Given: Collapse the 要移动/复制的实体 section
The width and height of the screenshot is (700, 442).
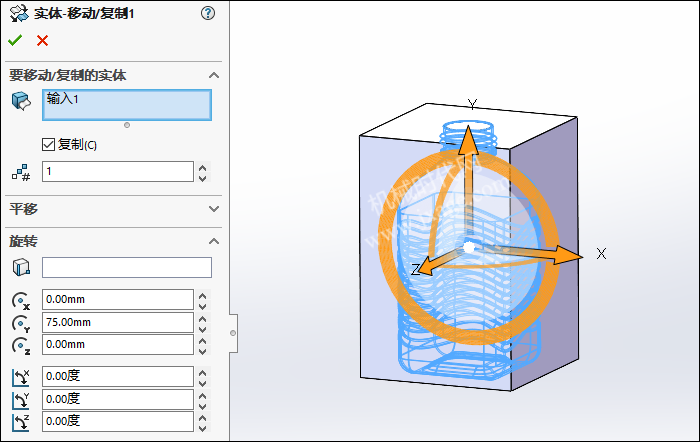Looking at the screenshot, I should tap(214, 75).
